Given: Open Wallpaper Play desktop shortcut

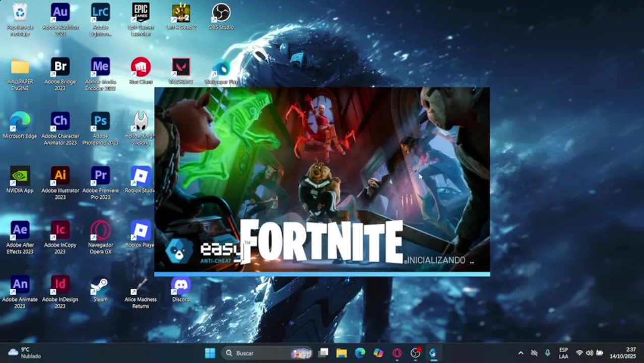Looking at the screenshot, I should tap(221, 71).
